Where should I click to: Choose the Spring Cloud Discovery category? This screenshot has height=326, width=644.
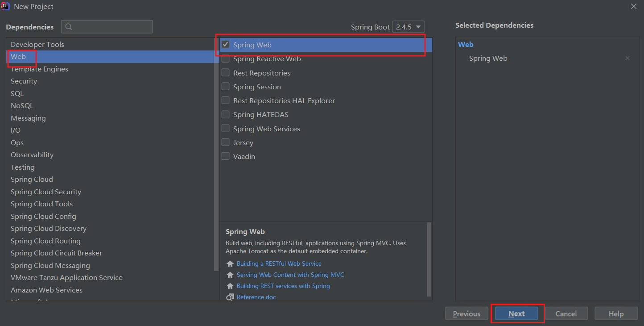(49, 229)
